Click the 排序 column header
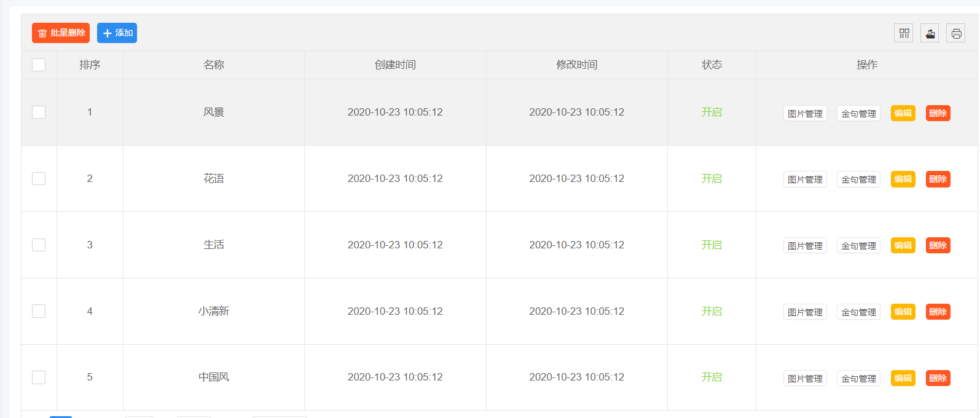This screenshot has width=980, height=418. click(x=90, y=65)
